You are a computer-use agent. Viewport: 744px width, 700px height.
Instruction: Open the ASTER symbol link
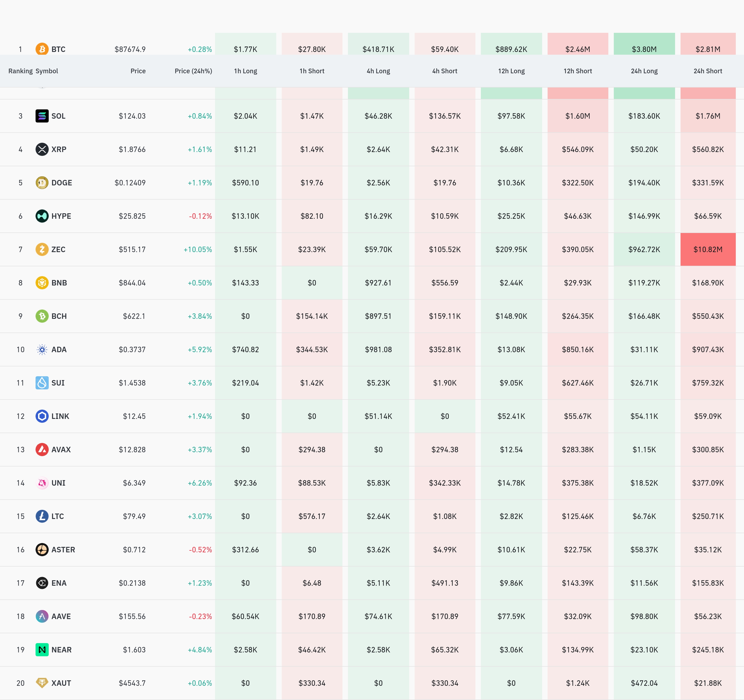pos(63,550)
